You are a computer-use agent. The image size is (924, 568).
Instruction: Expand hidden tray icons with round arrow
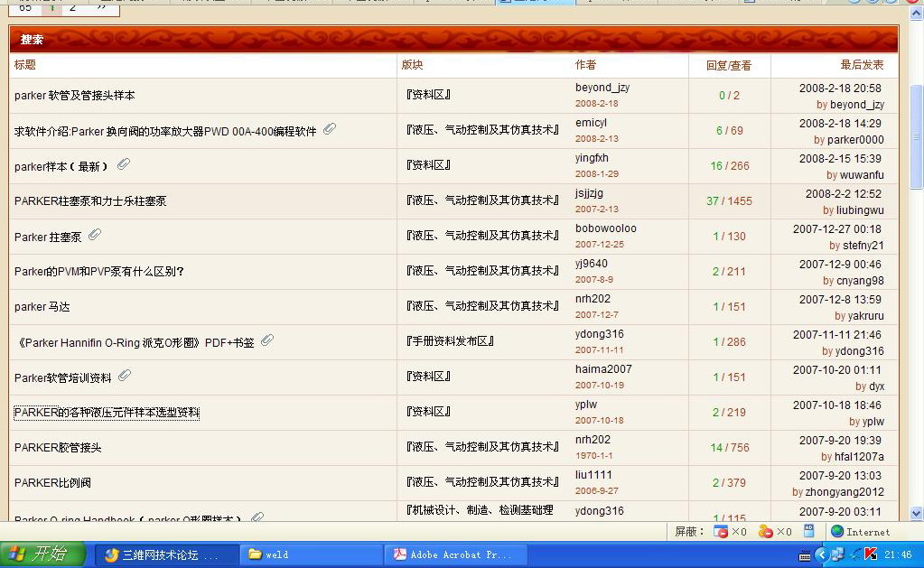pyautogui.click(x=821, y=554)
